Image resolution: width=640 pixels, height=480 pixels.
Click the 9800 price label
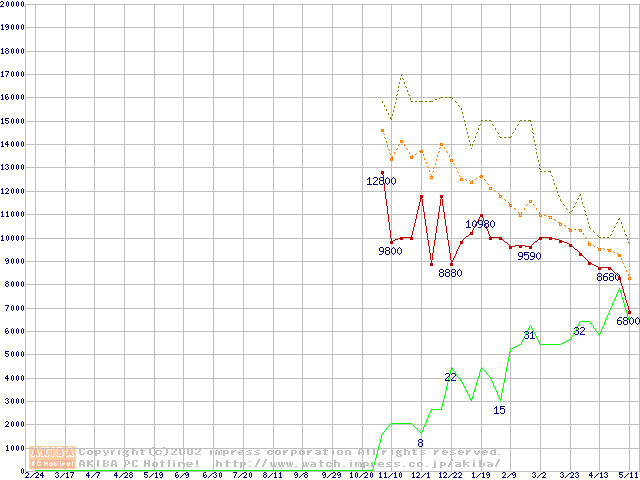coord(389,251)
